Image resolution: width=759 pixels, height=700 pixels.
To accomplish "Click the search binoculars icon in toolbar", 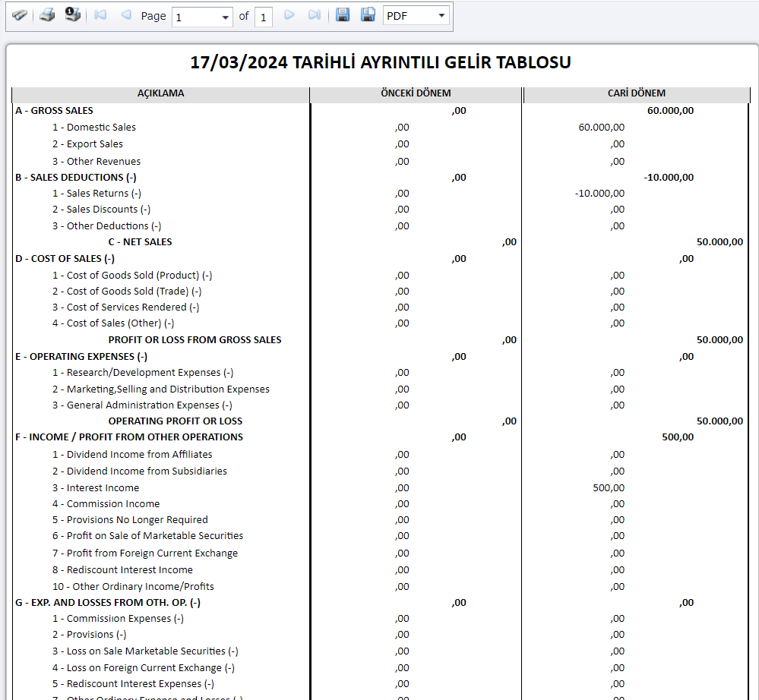I will [19, 15].
